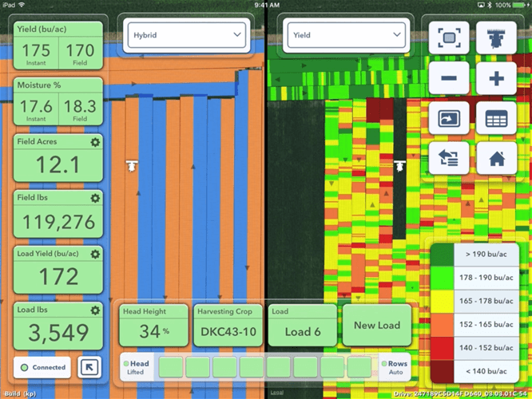
Task: Open Field Acres settings gear
Action: coord(95,142)
